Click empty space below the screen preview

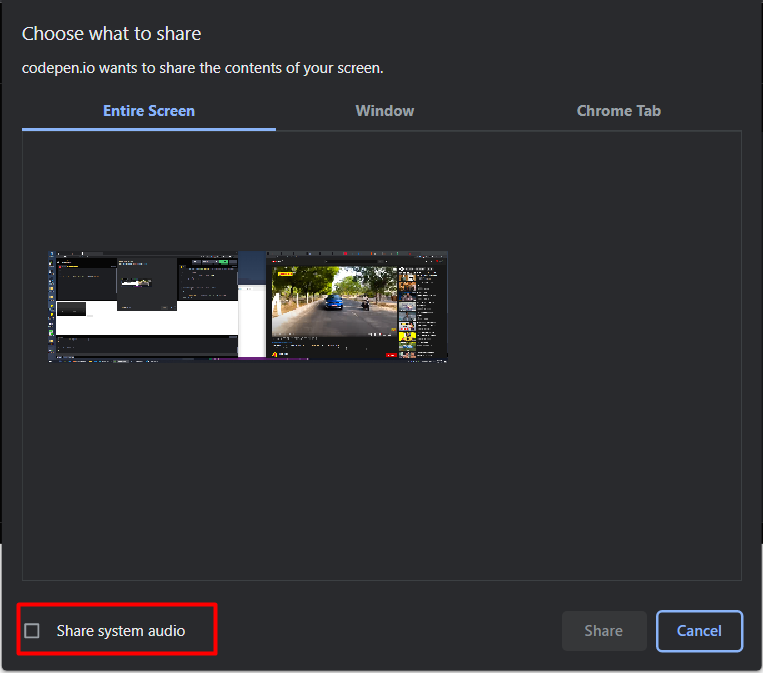(380, 470)
